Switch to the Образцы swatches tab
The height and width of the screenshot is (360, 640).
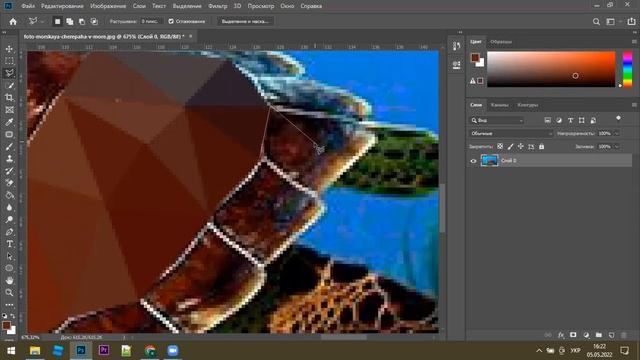pos(501,42)
